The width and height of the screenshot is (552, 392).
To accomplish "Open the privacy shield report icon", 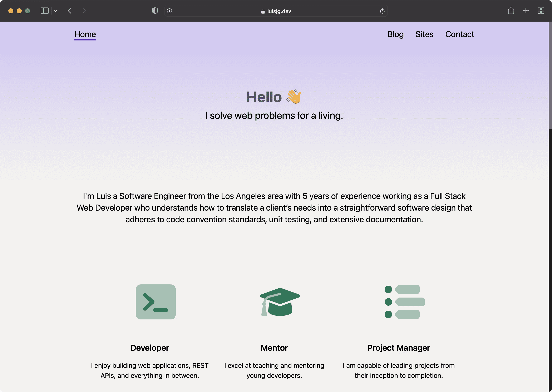I will click(155, 11).
